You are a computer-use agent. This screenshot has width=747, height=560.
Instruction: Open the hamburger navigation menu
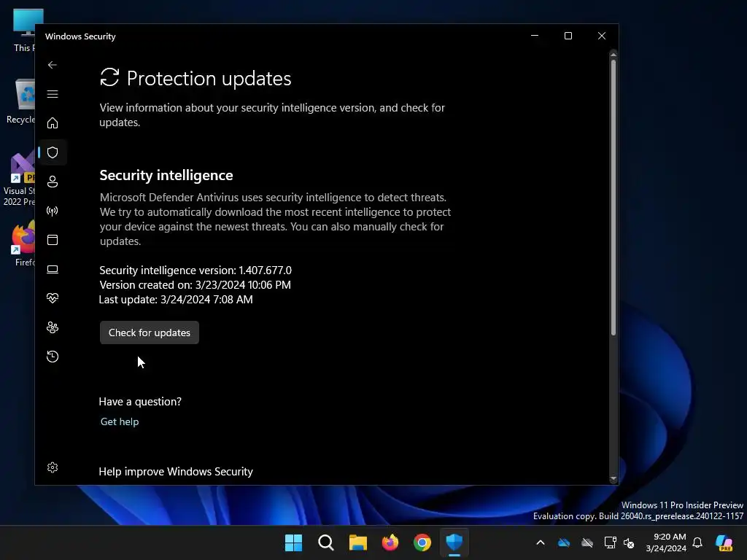(x=53, y=94)
